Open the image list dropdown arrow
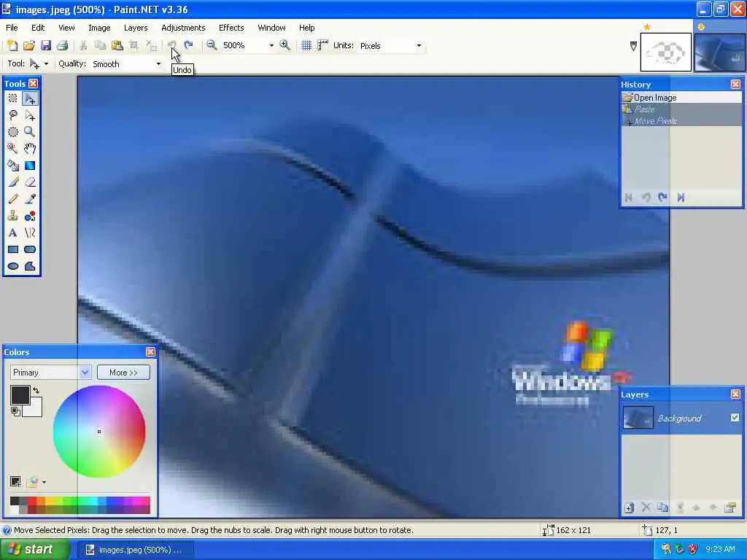This screenshot has height=560, width=747. pos(633,46)
